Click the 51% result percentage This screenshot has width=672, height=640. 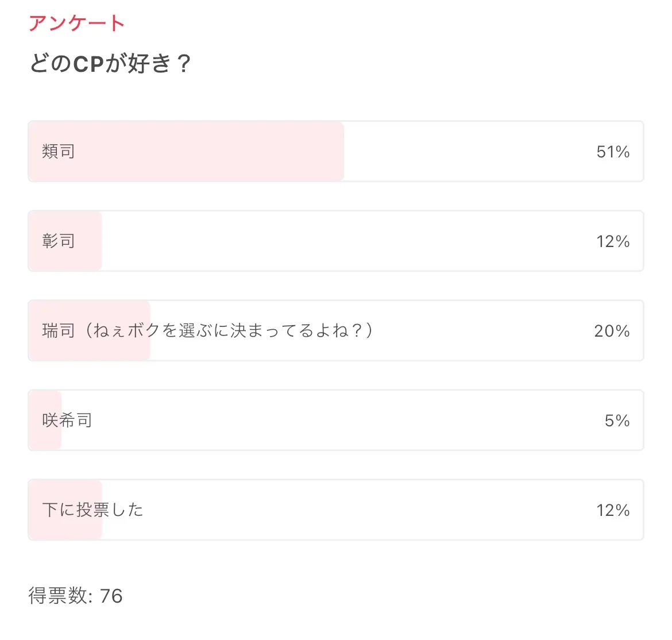point(613,152)
